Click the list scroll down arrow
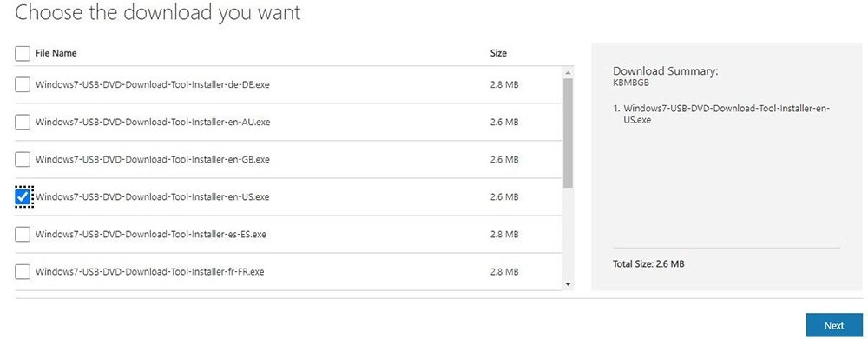 pos(568,284)
